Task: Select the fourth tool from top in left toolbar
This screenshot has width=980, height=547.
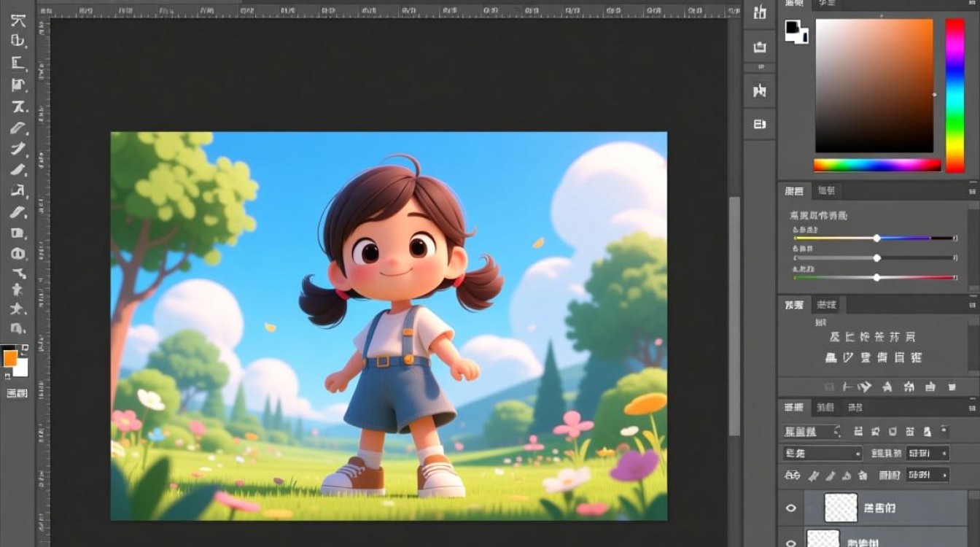Action: point(18,85)
